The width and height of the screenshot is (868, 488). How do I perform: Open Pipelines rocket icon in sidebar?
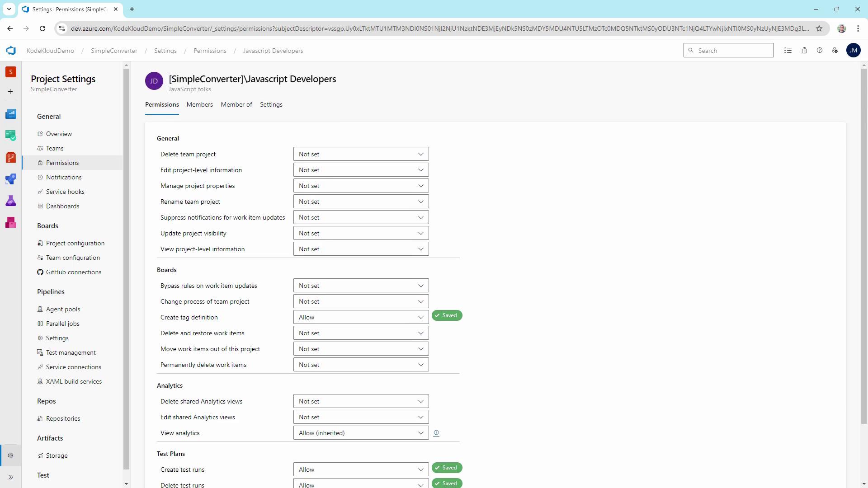pos(11,179)
